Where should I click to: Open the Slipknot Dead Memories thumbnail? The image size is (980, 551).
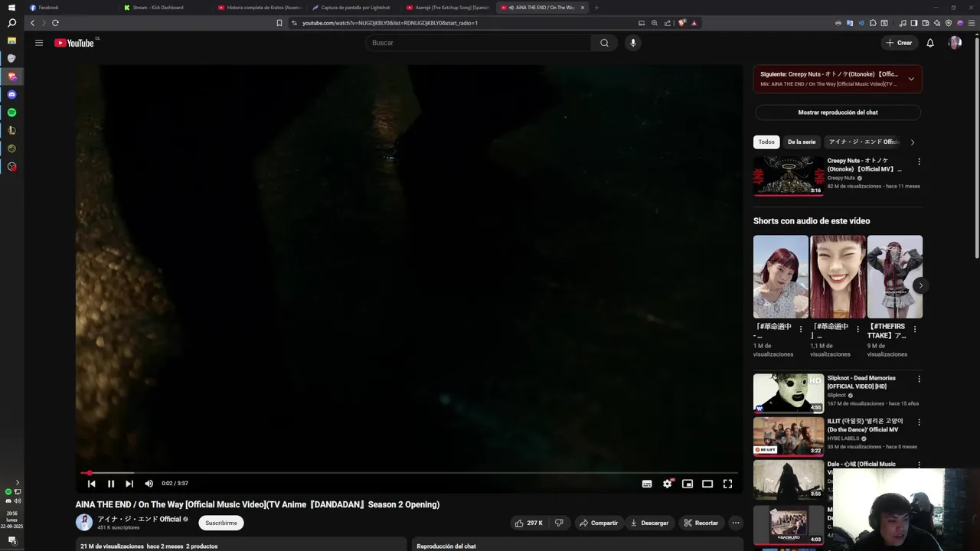coord(789,393)
